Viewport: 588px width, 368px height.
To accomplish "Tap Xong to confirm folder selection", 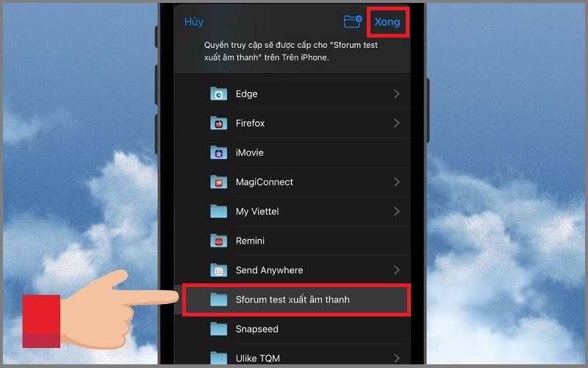I will (x=387, y=22).
